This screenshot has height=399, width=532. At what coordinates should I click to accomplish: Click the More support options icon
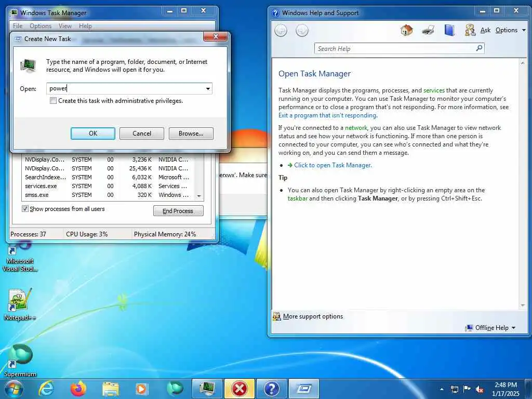click(277, 316)
